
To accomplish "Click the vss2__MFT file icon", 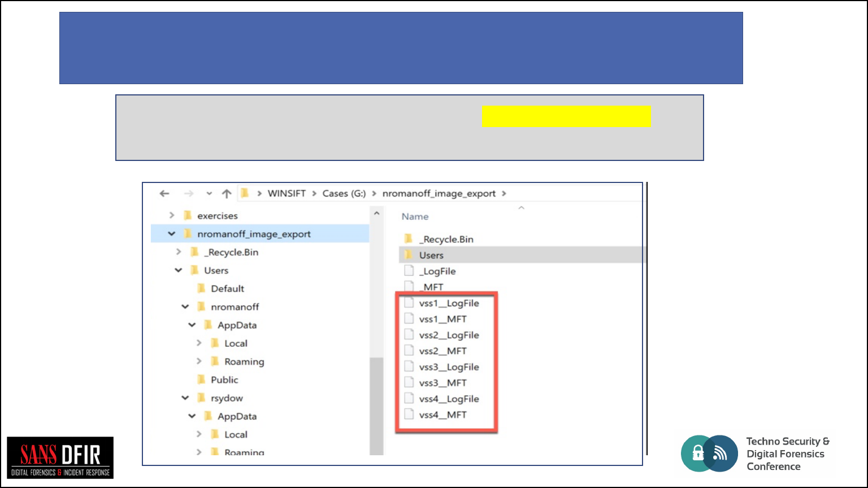I will tap(409, 351).
